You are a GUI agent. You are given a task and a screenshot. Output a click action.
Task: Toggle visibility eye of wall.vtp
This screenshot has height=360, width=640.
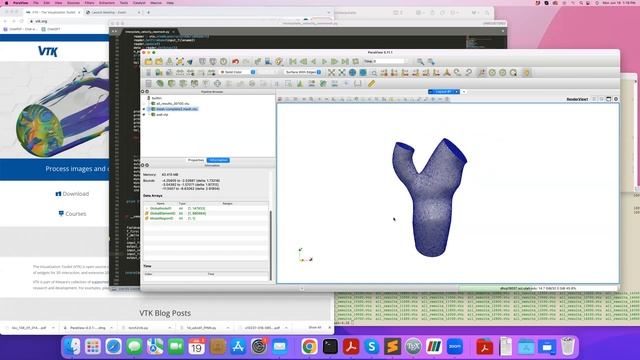(144, 115)
